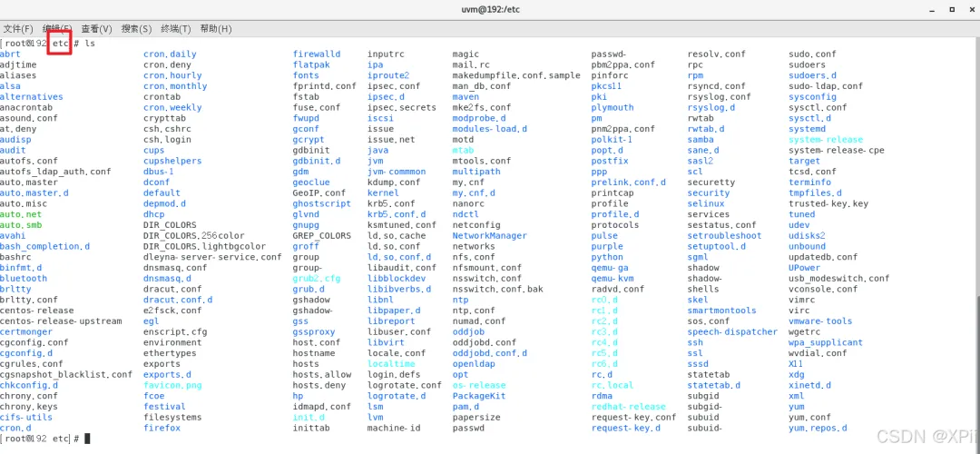Click the 'cupshelpers' directory name
Image resolution: width=980 pixels, height=454 pixels.
(x=172, y=161)
